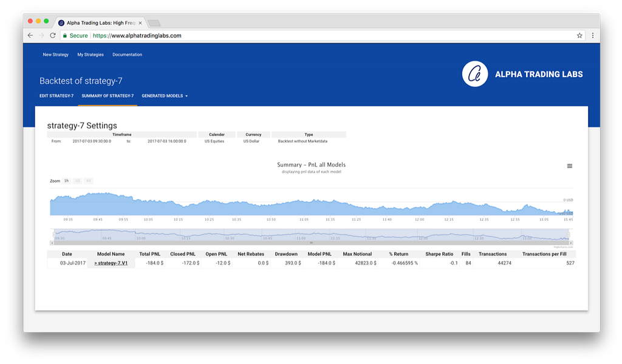Click the 44274 transactions value
The image size is (622, 364).
(505, 263)
